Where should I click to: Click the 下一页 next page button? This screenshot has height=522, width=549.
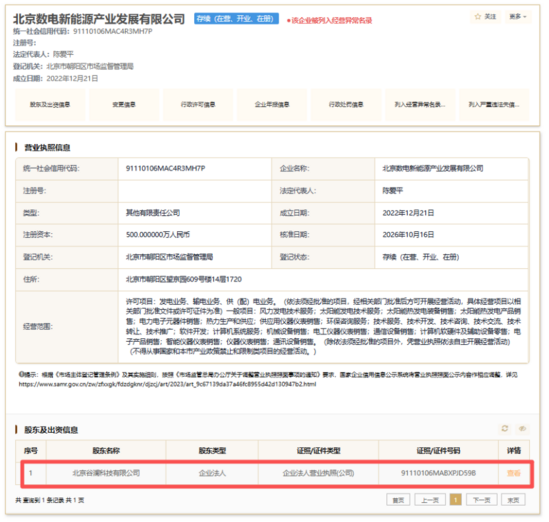[482, 500]
